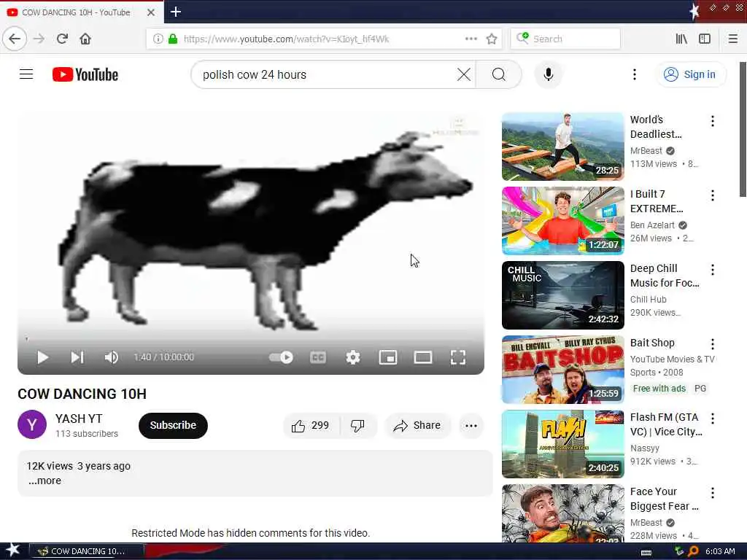The height and width of the screenshot is (560, 747).
Task: Open options for Bait Shop movie
Action: tap(712, 344)
